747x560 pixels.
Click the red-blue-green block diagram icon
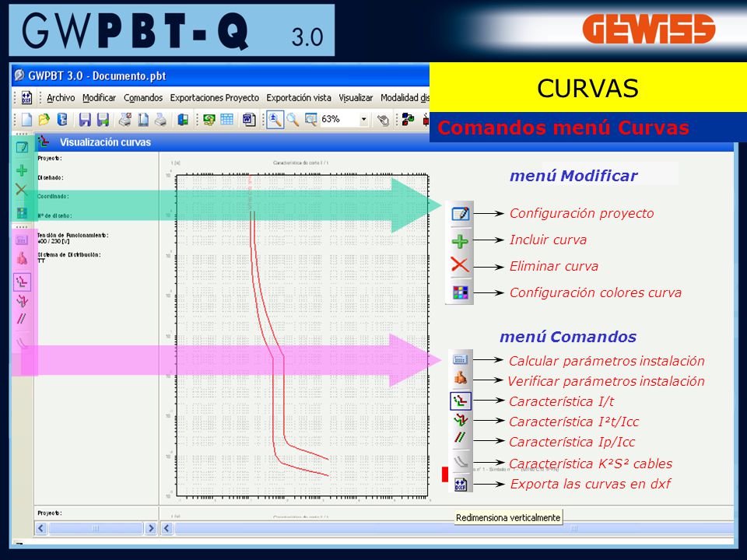point(408,119)
